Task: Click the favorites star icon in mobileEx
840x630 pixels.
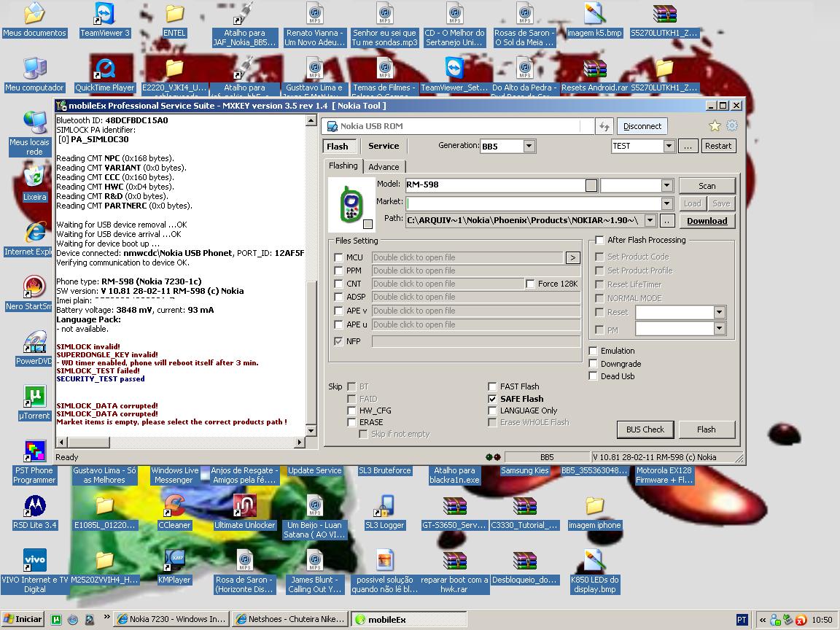Action: [x=715, y=126]
